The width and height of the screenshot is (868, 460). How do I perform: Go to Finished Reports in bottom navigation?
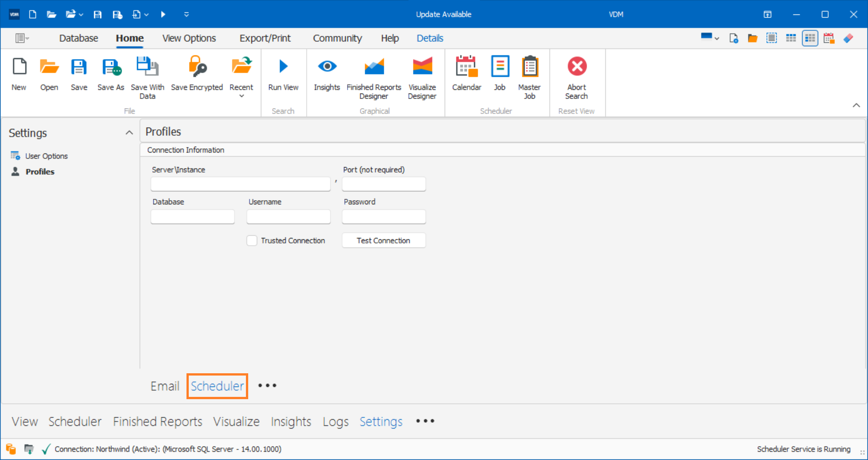click(x=157, y=422)
